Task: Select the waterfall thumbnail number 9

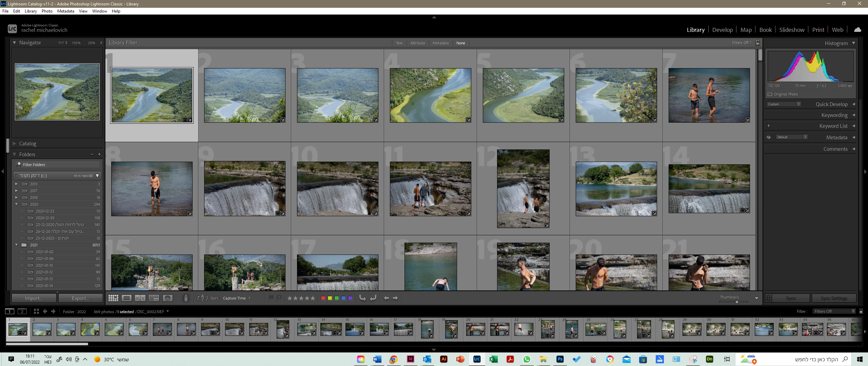Action: tap(244, 189)
